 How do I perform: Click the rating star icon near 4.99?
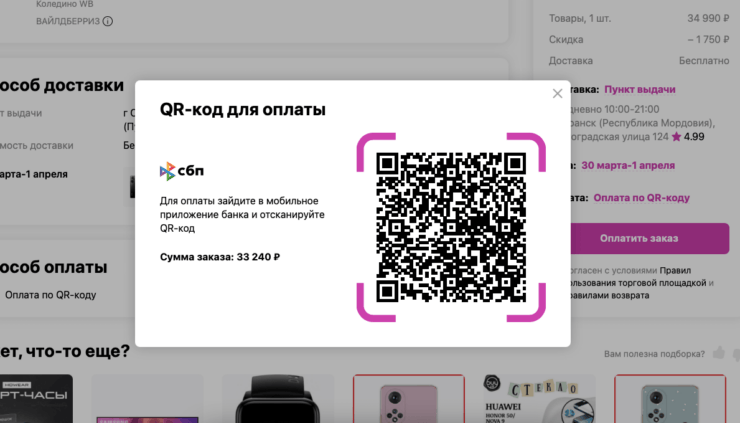676,137
